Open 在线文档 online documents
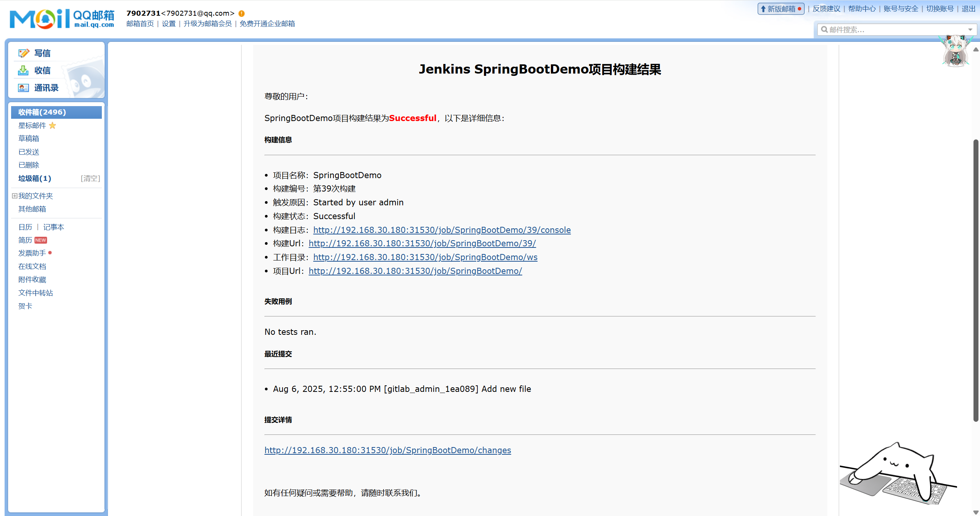This screenshot has width=980, height=516. click(32, 266)
